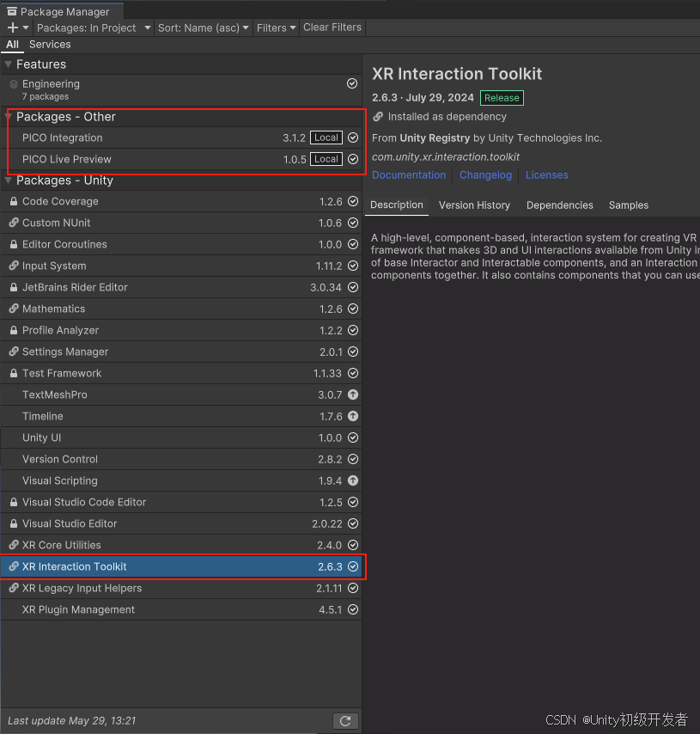Select the Version Control package
Screen dimensions: 700x734
[181, 459]
